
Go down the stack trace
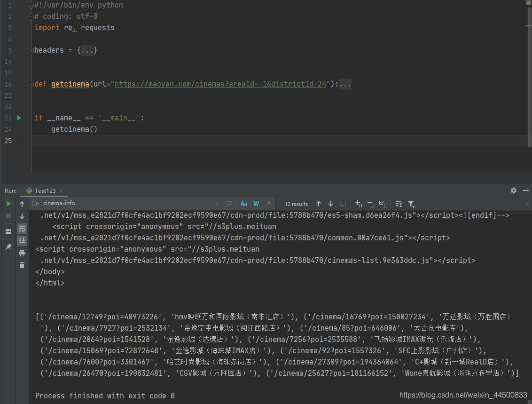(x=22, y=216)
